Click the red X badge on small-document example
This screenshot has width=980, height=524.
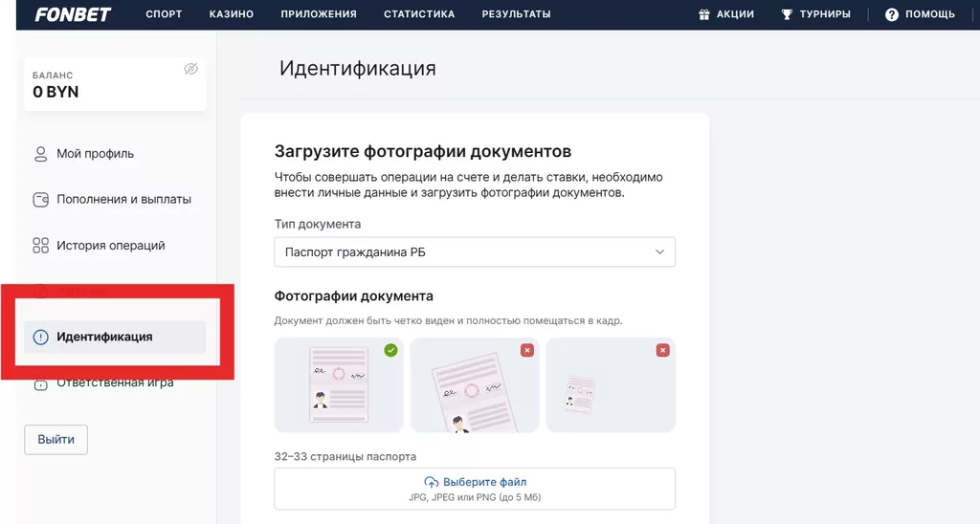click(663, 350)
